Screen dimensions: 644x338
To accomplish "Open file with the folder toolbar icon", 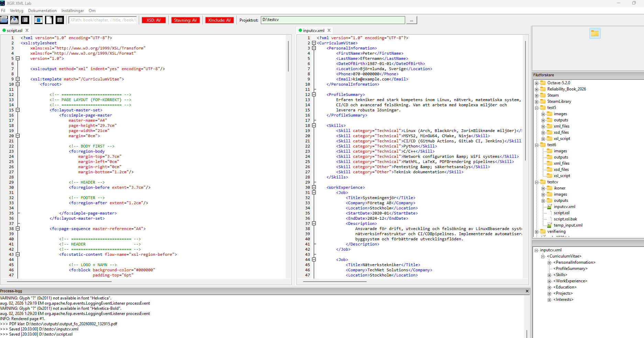I will (4, 20).
